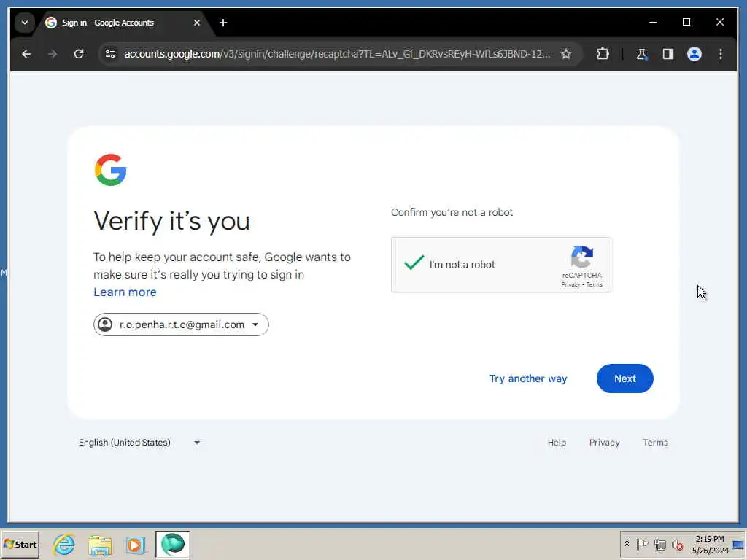Close the Sign in - Google Accounts tab
Viewport: 747px width, 560px height.
[197, 23]
